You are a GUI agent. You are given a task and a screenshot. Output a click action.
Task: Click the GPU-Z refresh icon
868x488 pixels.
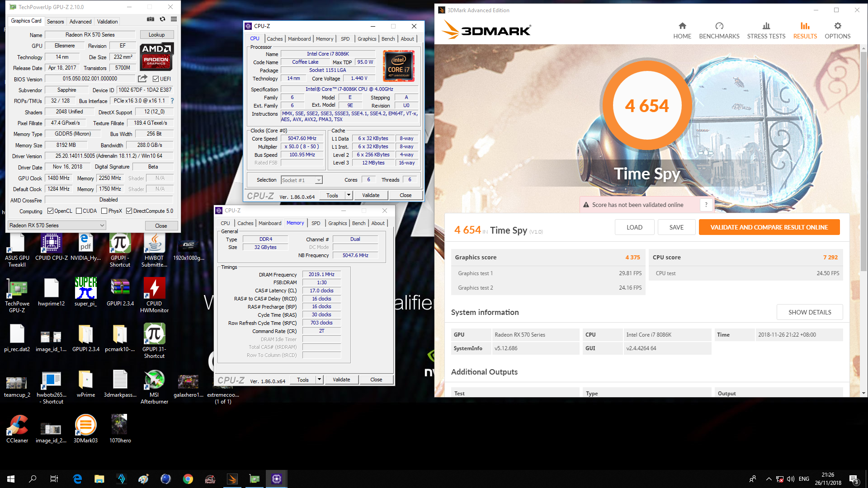coord(162,19)
